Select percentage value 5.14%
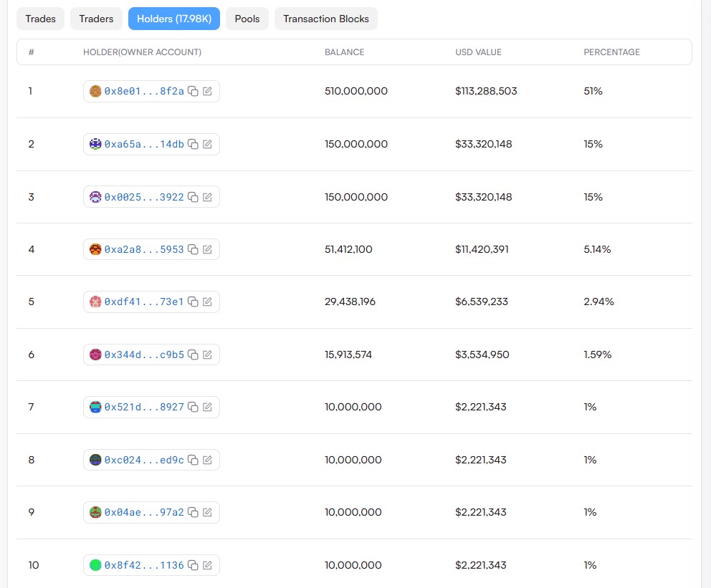The image size is (711, 588). click(597, 249)
